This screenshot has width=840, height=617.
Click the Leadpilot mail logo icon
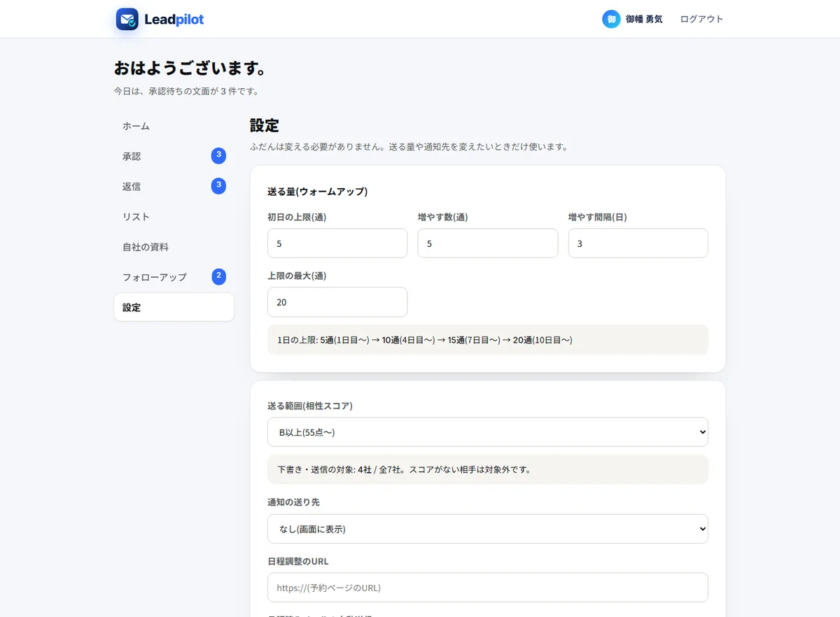[x=127, y=20]
